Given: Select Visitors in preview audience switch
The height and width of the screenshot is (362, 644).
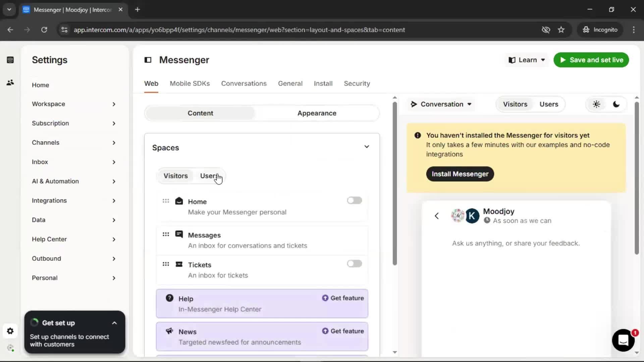Looking at the screenshot, I should coord(515,104).
